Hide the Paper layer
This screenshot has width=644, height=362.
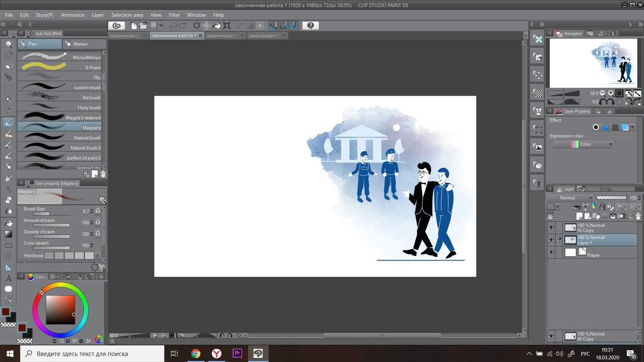click(x=551, y=252)
